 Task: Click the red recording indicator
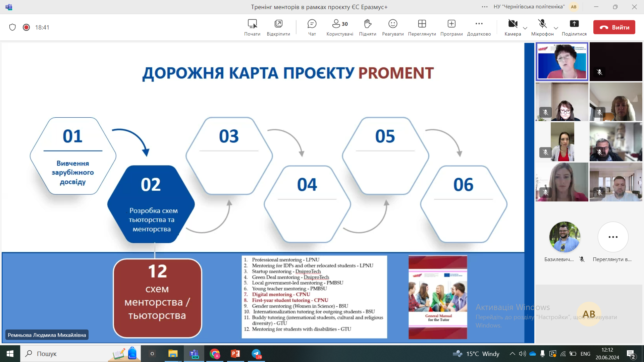[26, 27]
